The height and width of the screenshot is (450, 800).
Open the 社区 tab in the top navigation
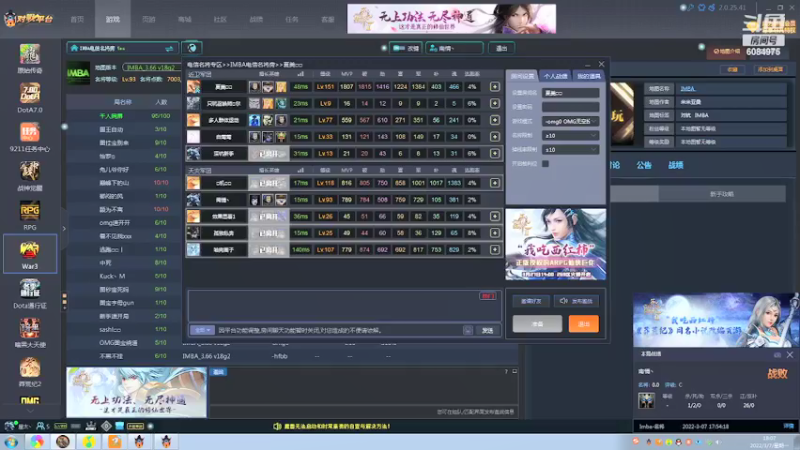pos(220,19)
